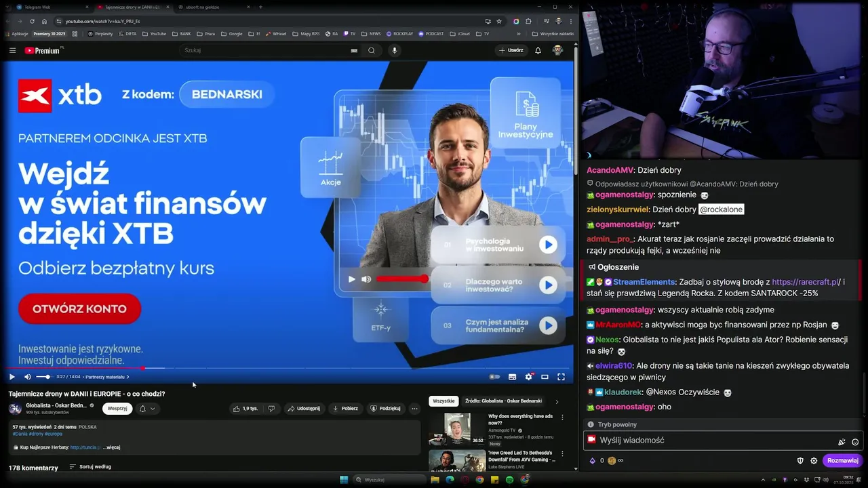868x488 pixels.
Task: Open the 'Why does everything have ads now??' thumbnail
Action: tap(457, 429)
